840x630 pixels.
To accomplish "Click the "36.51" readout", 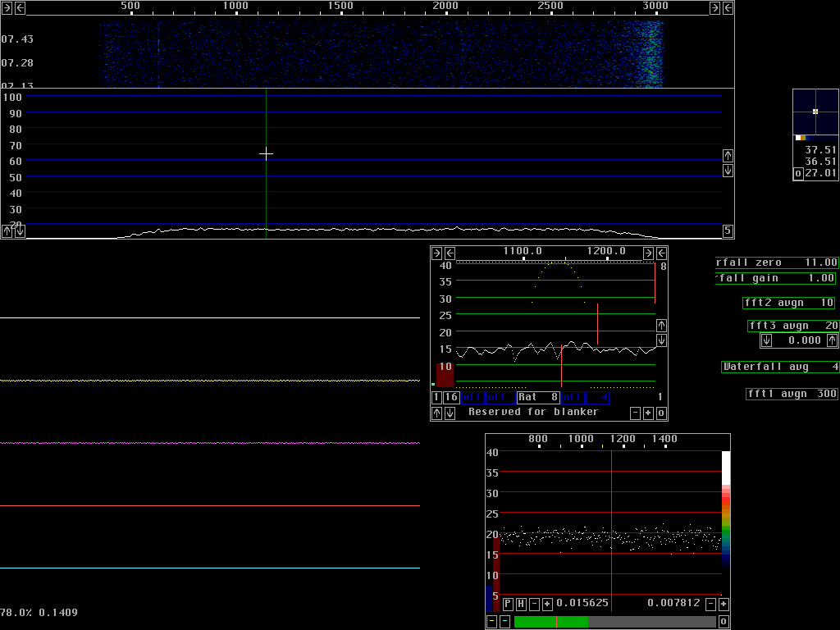I will [820, 162].
